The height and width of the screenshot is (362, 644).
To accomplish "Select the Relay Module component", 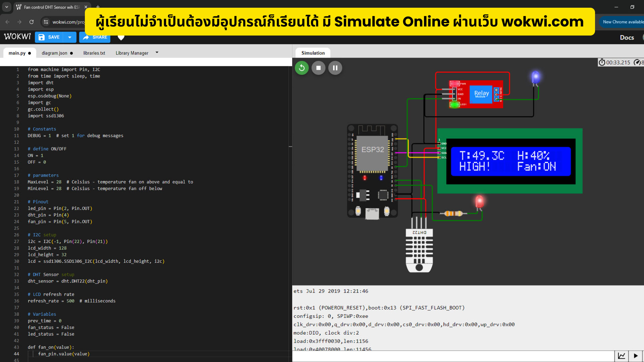I will pos(476,94).
